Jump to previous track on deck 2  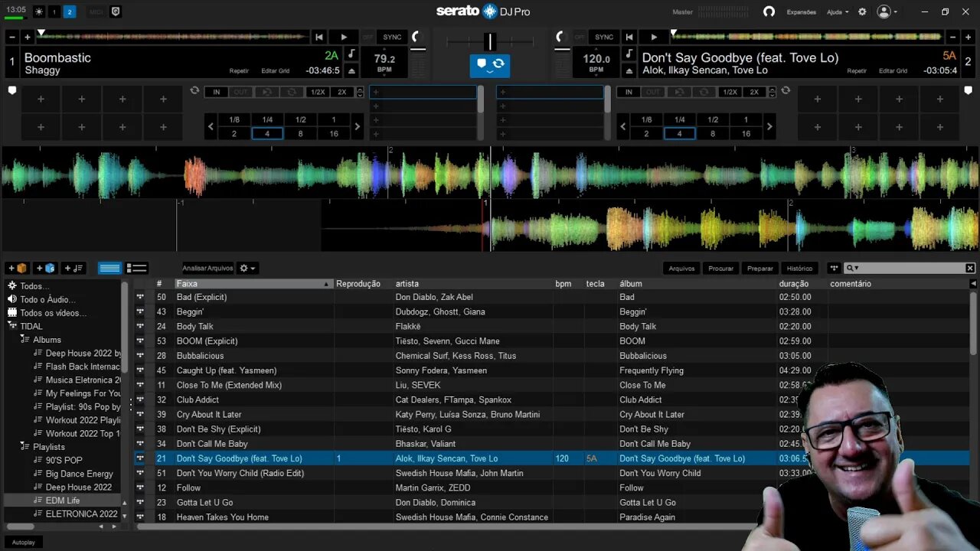point(629,37)
